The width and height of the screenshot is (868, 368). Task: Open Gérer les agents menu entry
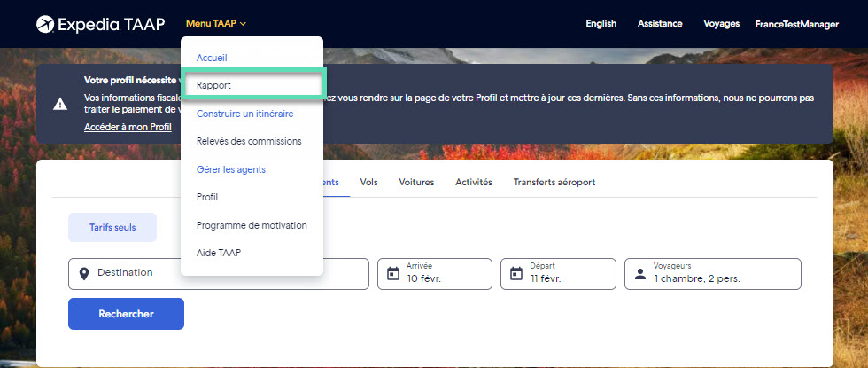231,169
